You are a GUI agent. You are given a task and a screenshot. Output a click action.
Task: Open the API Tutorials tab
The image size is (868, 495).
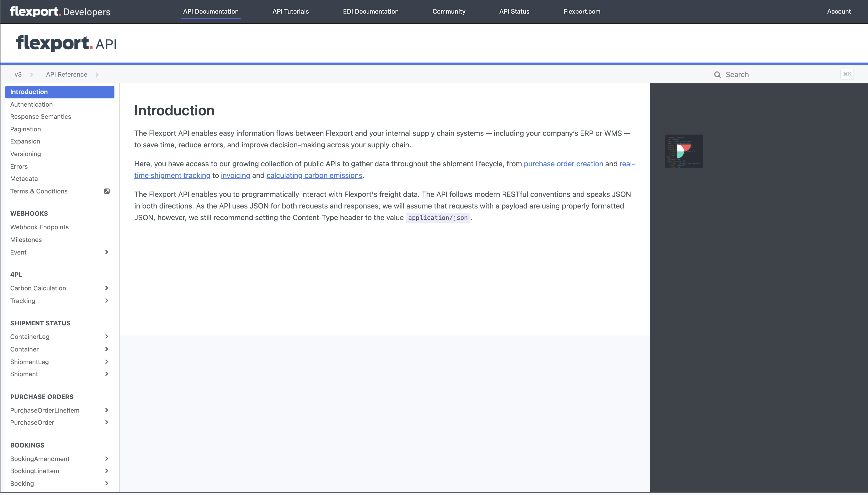(290, 12)
